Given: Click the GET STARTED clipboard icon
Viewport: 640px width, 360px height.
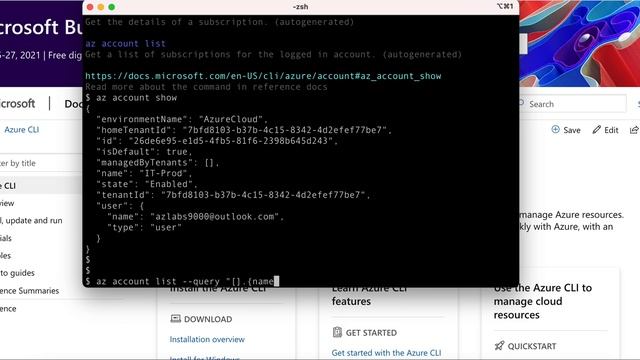Looking at the screenshot, I should (337, 332).
